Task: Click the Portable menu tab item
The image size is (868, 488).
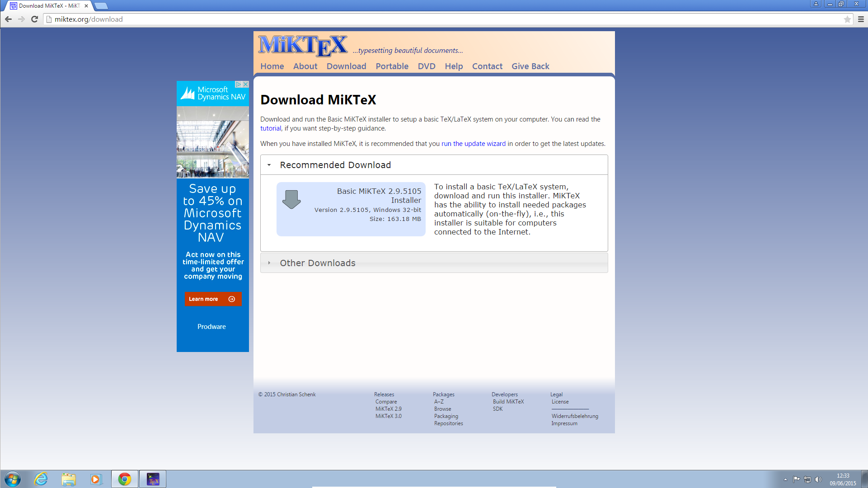Action: 392,66
